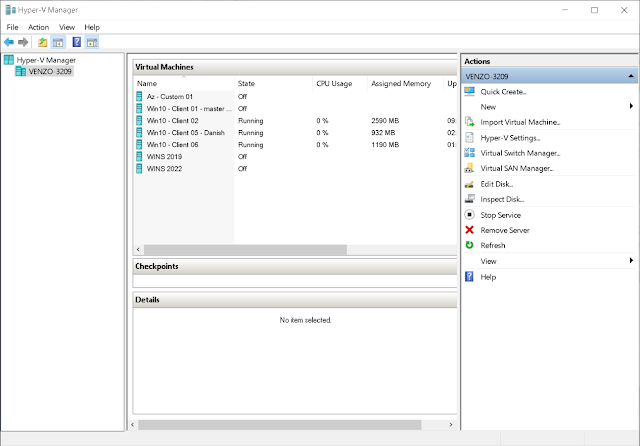Click the Import Virtual Machine icon

coord(469,122)
